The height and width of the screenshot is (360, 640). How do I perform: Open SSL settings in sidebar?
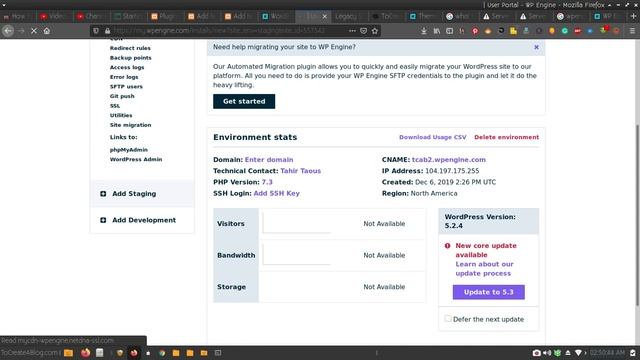(x=115, y=106)
